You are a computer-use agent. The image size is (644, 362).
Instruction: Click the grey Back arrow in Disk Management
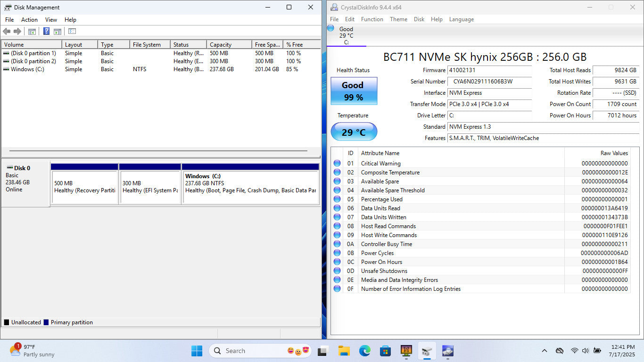7,32
